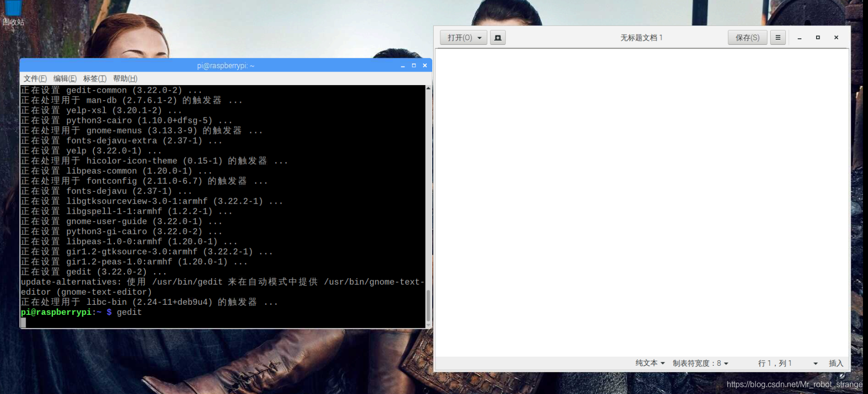This screenshot has width=868, height=394.
Task: Click the line 正在设置 gedit-common (3.22.0-2)
Action: pos(111,90)
